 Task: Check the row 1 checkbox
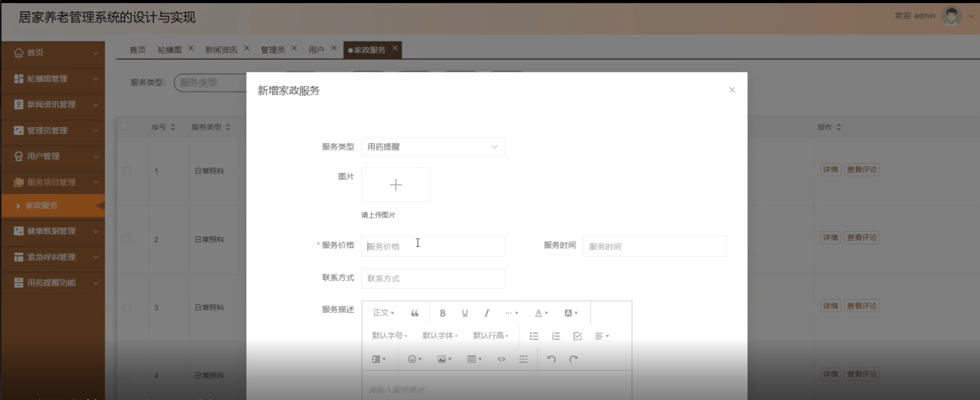coord(127,171)
